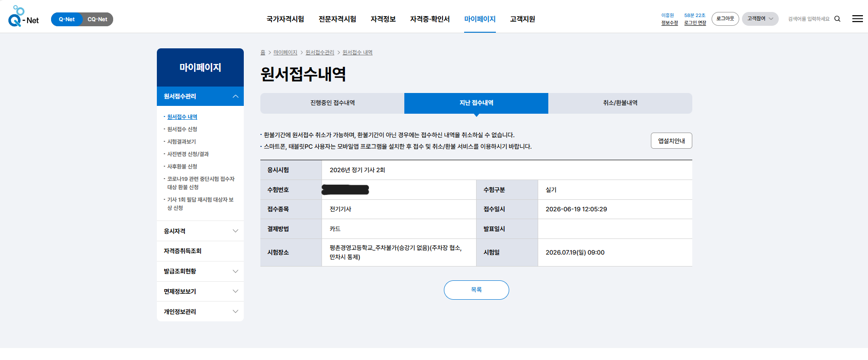Select the 취소/환불내역 tab

tap(620, 103)
